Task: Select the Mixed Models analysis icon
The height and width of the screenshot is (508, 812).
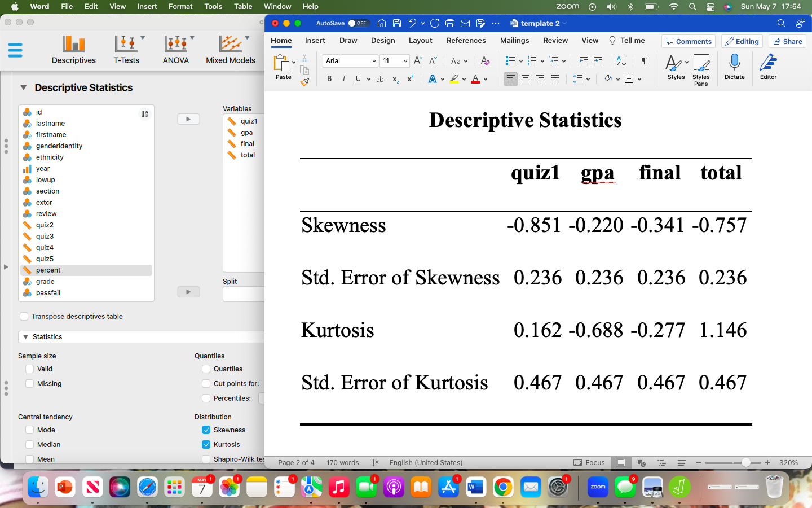Action: click(x=230, y=50)
